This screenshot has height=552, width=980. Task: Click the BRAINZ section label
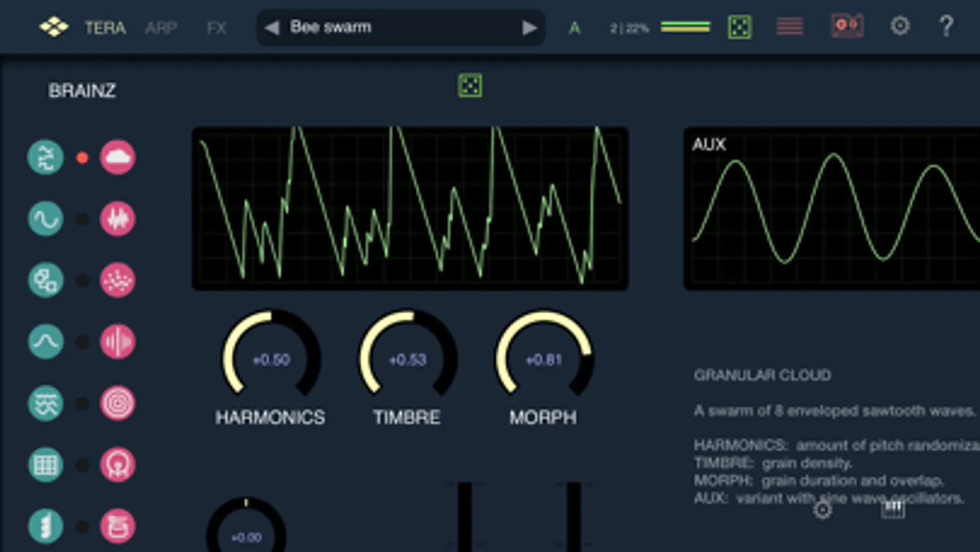point(82,91)
